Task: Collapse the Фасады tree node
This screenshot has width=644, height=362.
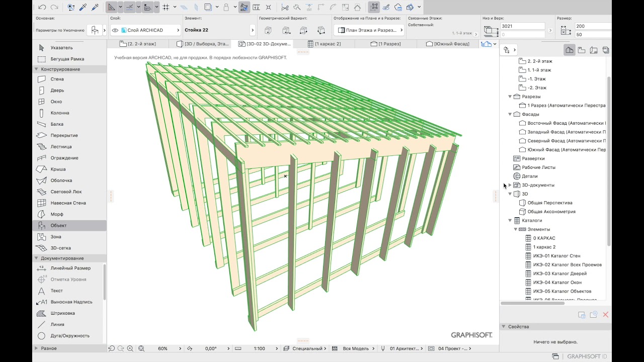Action: tap(510, 114)
